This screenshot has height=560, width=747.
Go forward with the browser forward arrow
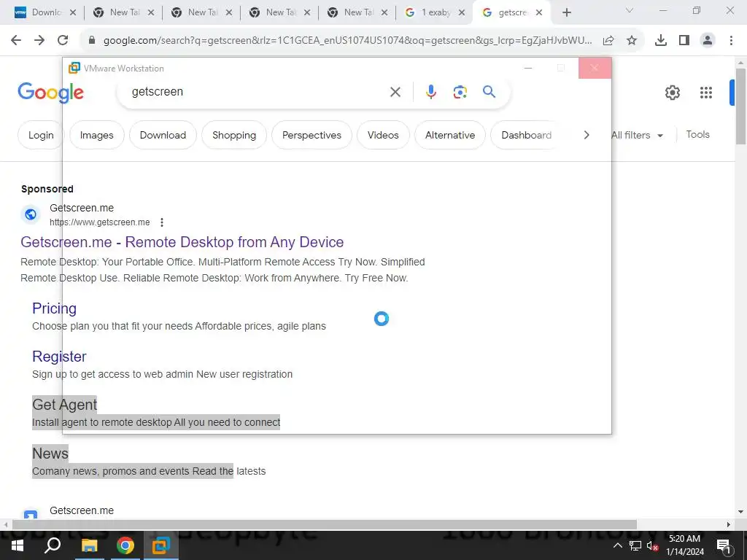(39, 40)
